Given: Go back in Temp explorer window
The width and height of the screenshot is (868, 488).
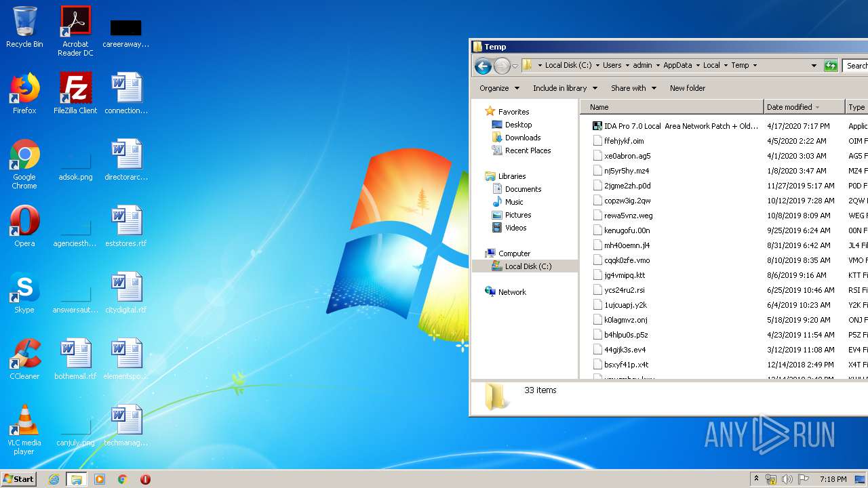Looking at the screenshot, I should click(483, 66).
